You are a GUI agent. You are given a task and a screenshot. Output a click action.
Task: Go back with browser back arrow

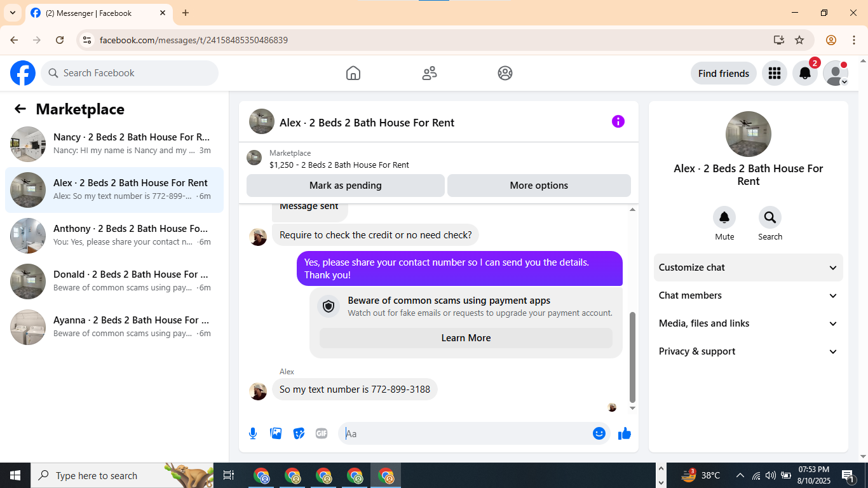14,40
